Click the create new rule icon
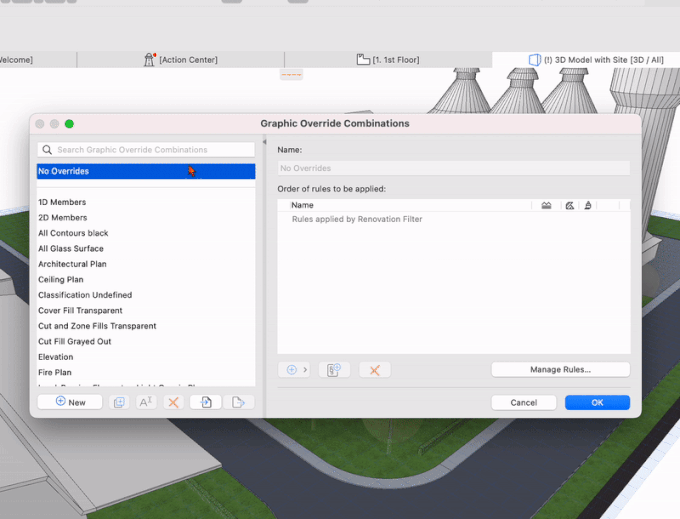Screen dimensions: 680x519 click(x=334, y=370)
